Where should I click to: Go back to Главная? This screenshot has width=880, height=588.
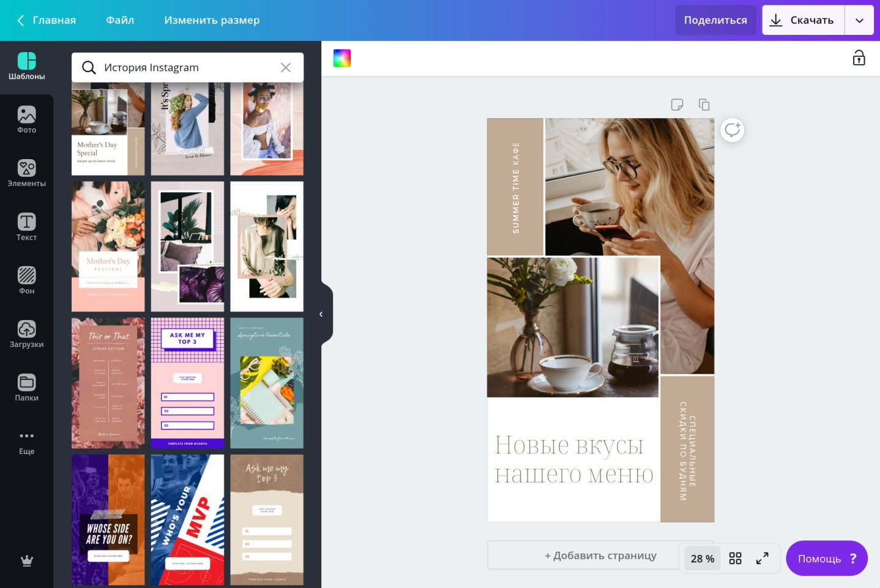[x=47, y=20]
